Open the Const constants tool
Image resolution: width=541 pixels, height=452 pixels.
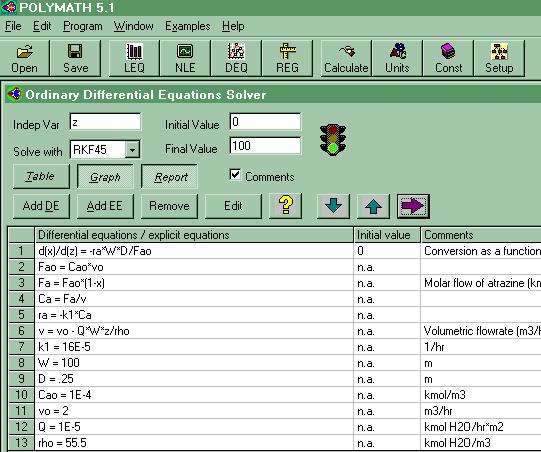448,58
